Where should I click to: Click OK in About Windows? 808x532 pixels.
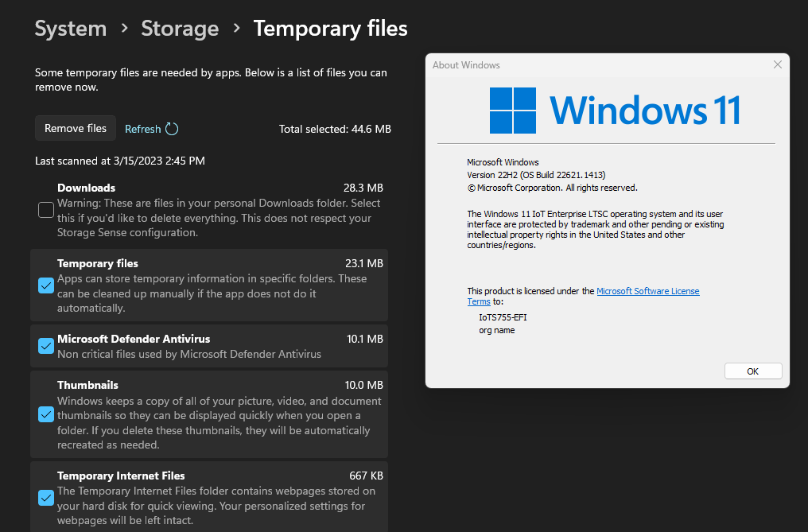pyautogui.click(x=752, y=371)
